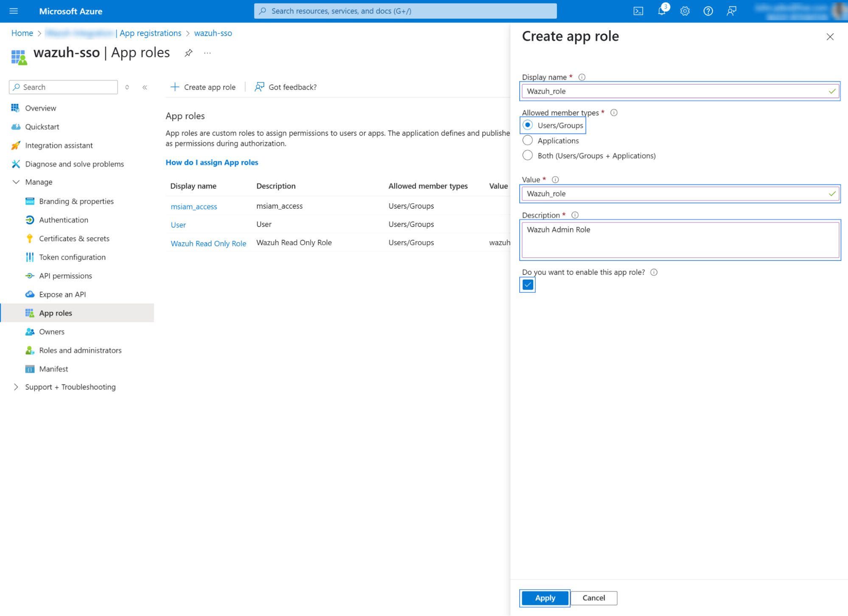This screenshot has height=616, width=848.
Task: Collapse the Manage section
Action: coord(16,182)
